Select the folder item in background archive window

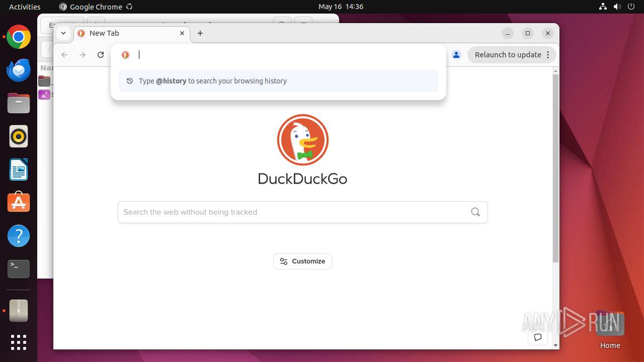45,81
